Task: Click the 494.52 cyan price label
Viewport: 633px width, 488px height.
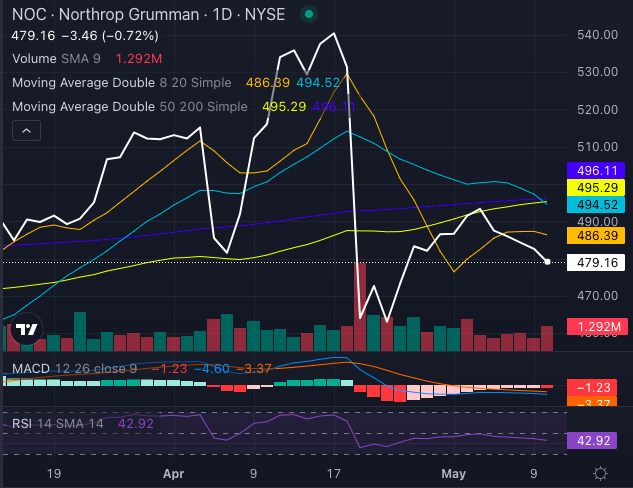Action: click(x=596, y=205)
